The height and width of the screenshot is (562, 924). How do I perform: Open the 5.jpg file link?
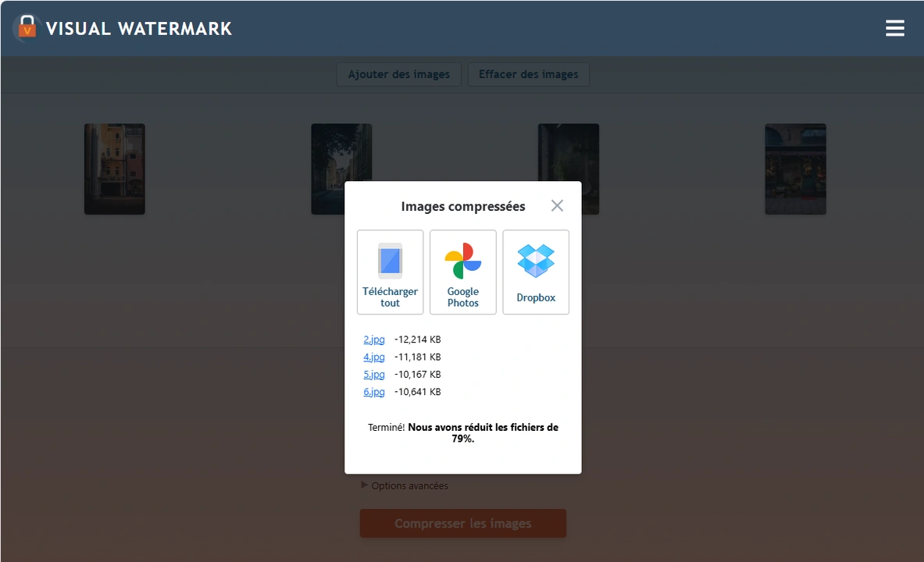pos(373,374)
